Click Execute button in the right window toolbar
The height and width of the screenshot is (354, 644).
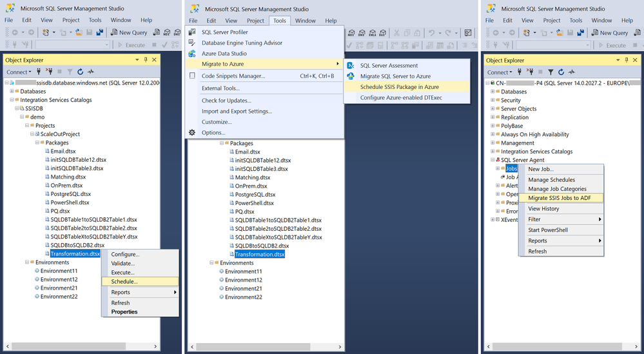[613, 45]
